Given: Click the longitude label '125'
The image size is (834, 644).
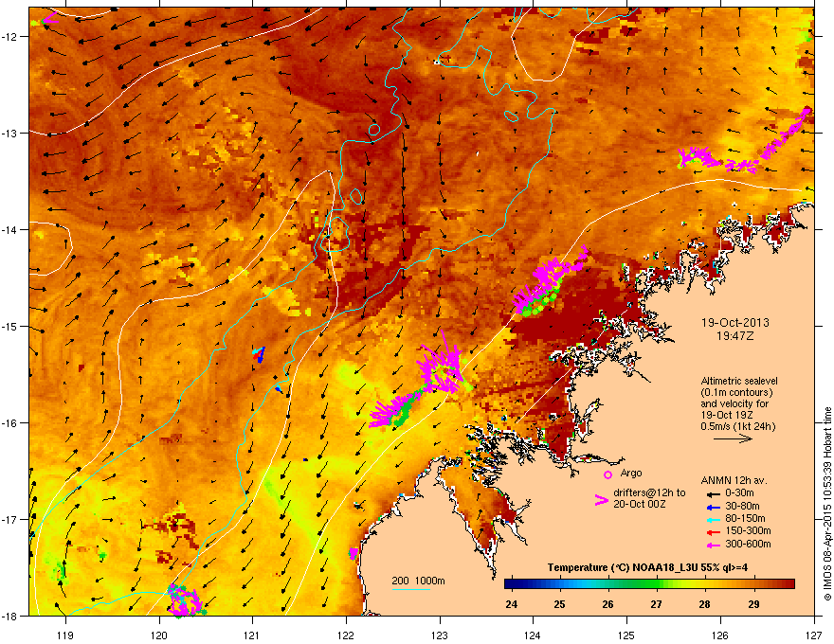Looking at the screenshot, I should pos(626,635).
